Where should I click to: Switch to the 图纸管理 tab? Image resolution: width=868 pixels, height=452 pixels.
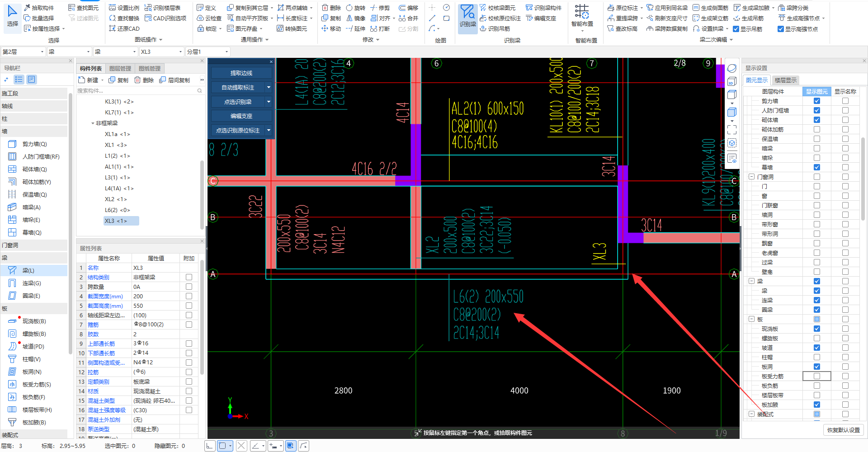(150, 68)
